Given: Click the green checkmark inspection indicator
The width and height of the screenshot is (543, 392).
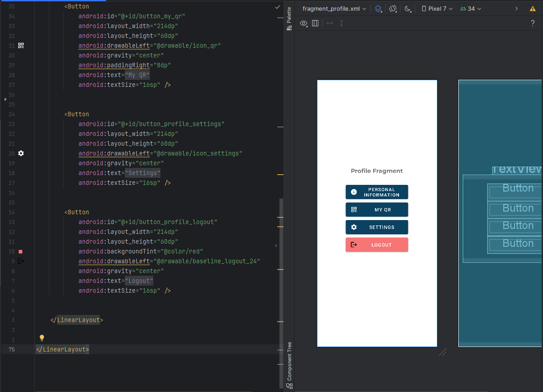Looking at the screenshot, I should (x=277, y=7).
